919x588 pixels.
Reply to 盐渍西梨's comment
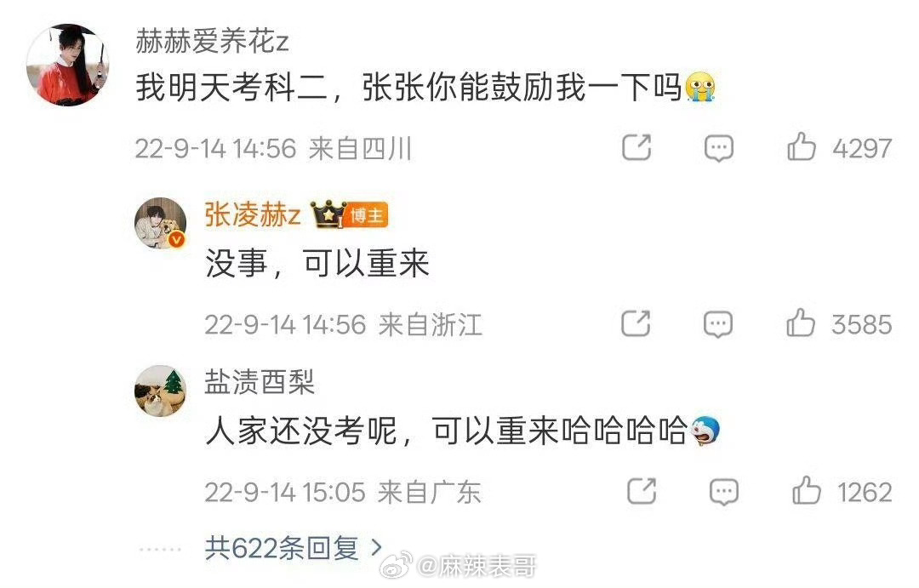click(x=724, y=493)
